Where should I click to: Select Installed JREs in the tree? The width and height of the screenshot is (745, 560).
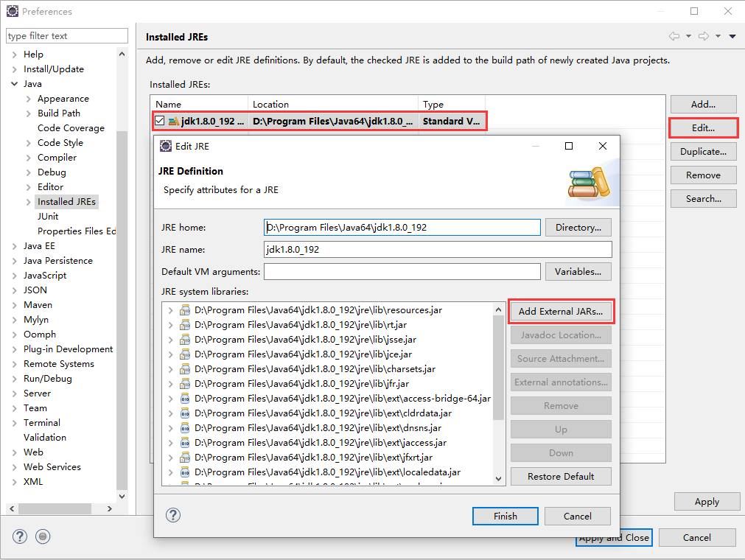[66, 201]
